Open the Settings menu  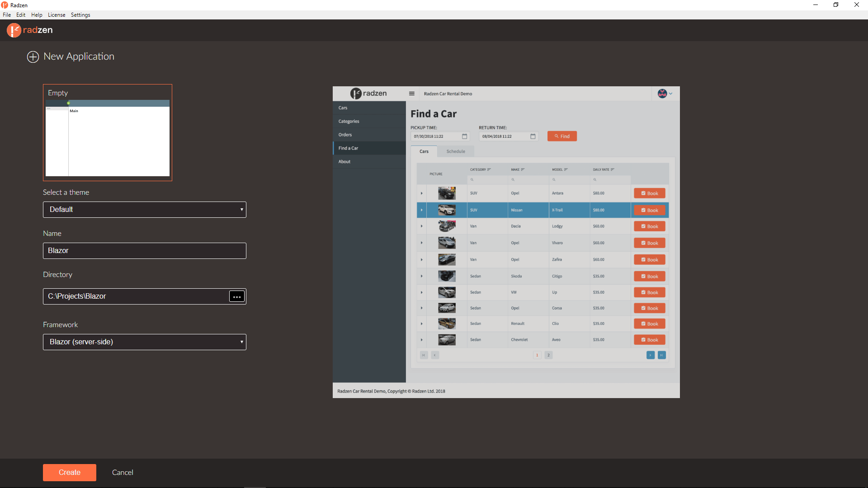click(x=80, y=15)
